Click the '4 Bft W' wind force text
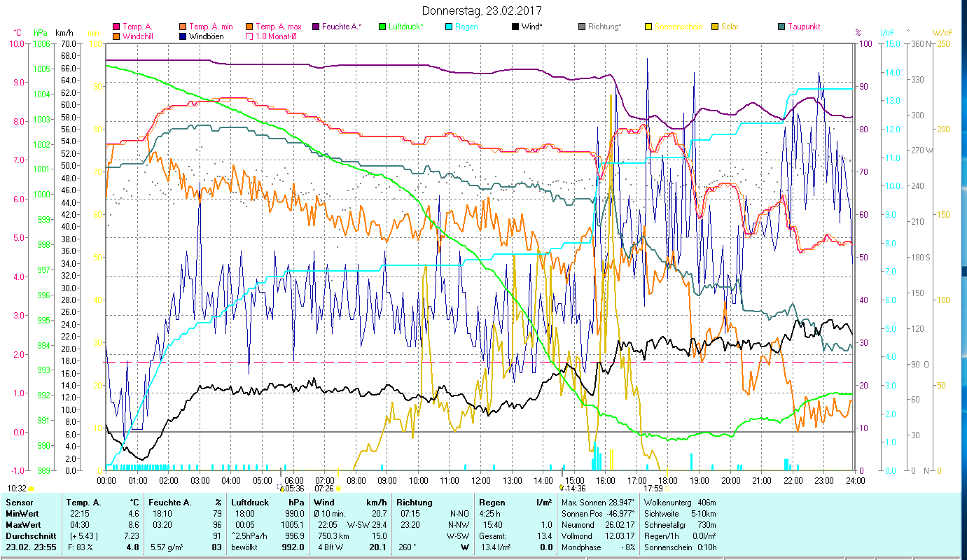 tap(331, 547)
